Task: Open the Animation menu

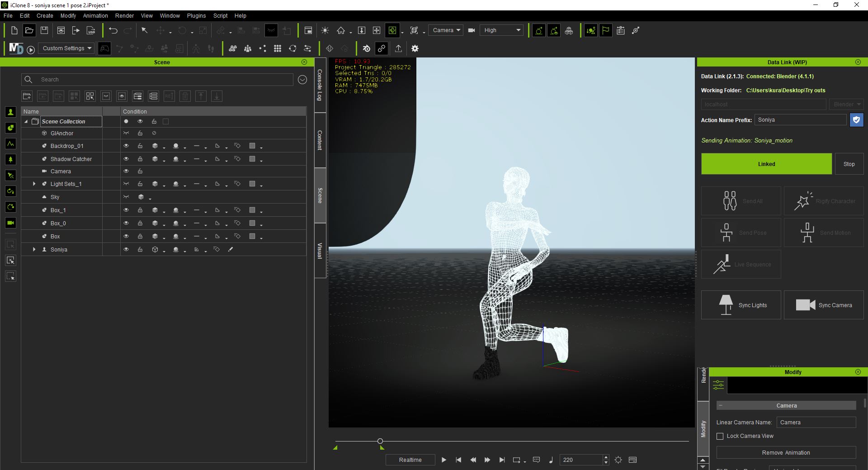Action: [95, 15]
